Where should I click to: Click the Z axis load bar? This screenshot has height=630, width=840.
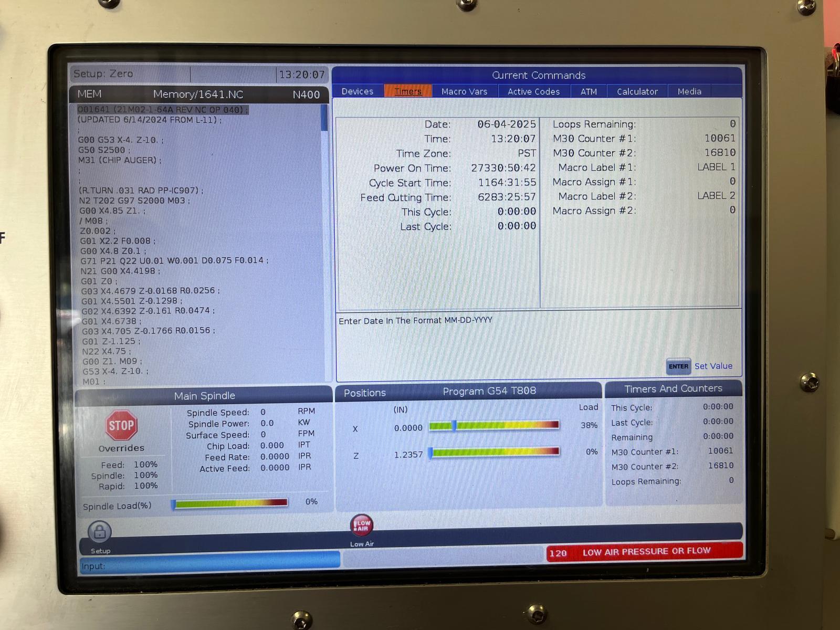point(495,451)
